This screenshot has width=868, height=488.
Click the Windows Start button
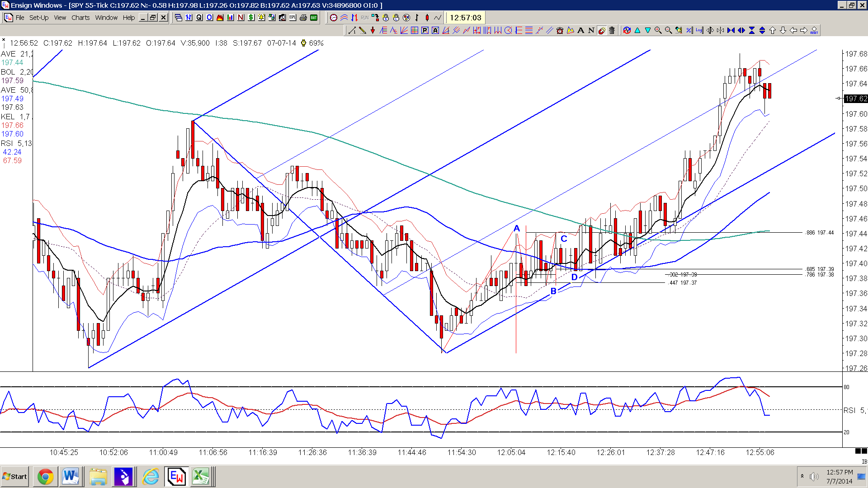click(x=15, y=477)
